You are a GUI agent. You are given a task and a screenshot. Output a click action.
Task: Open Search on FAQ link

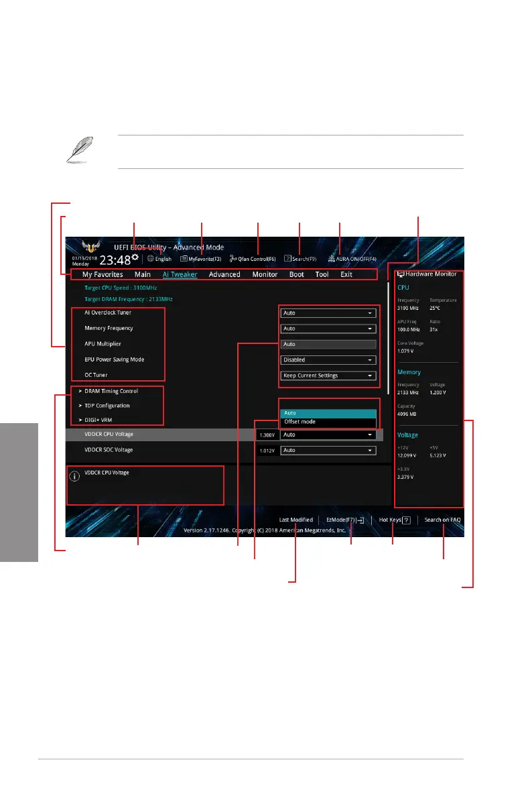[443, 520]
